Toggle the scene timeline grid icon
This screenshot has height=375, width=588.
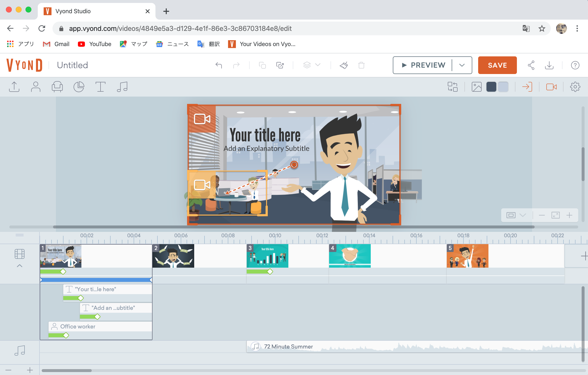click(20, 254)
